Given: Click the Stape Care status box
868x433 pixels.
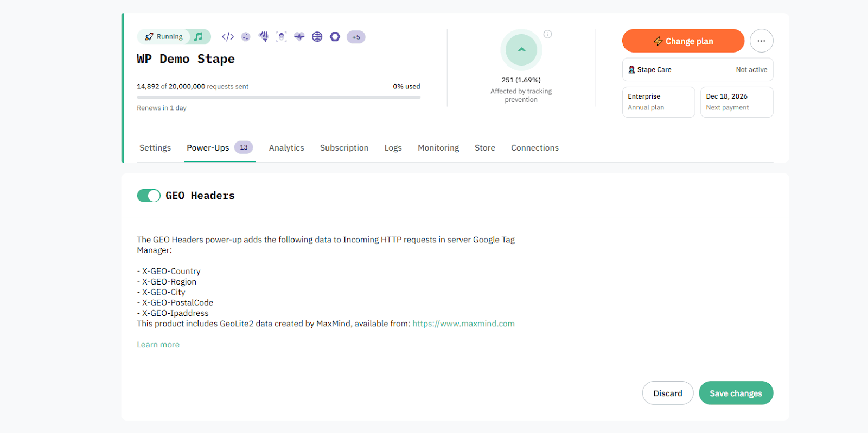Looking at the screenshot, I should (x=697, y=70).
